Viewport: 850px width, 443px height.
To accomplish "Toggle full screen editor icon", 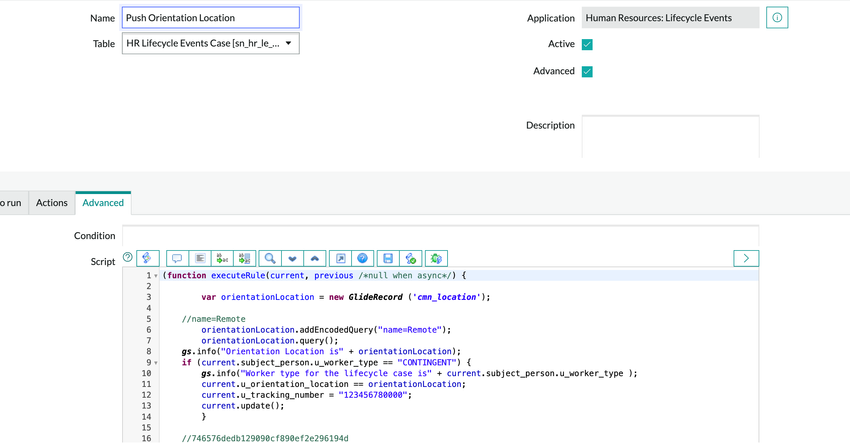I will point(340,259).
